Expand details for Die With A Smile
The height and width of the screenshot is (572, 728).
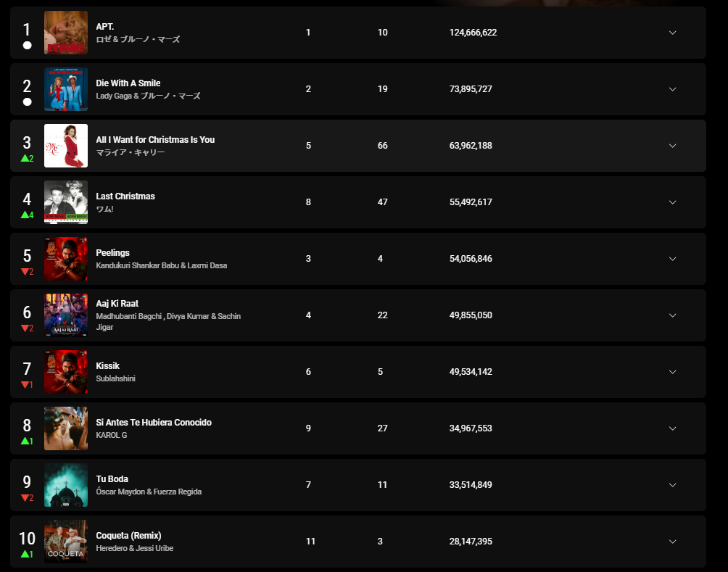[672, 89]
